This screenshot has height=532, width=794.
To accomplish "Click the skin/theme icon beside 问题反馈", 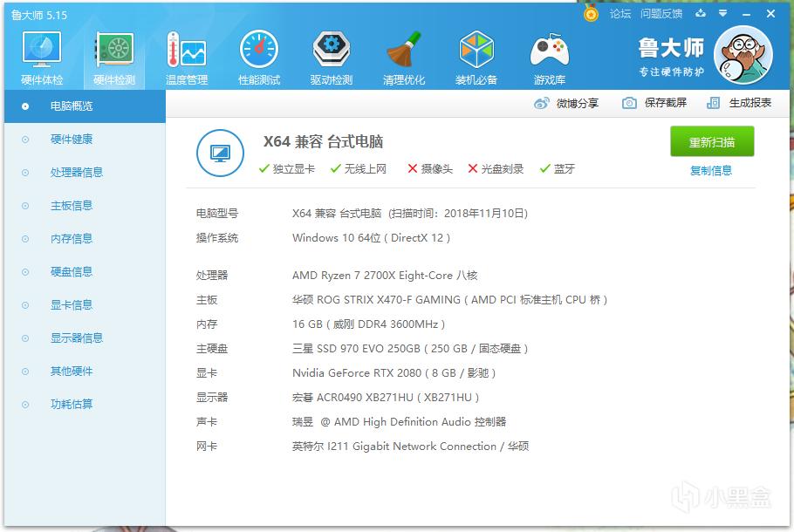I will coord(701,14).
